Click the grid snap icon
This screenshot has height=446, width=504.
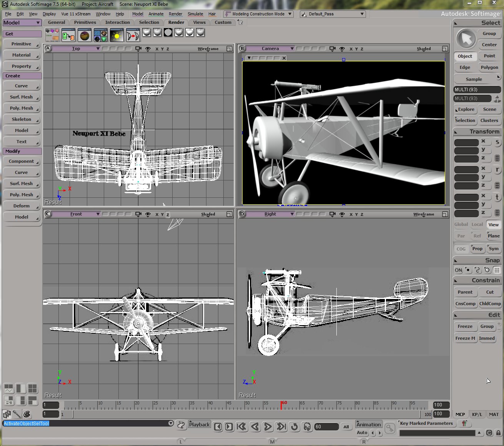click(x=497, y=270)
